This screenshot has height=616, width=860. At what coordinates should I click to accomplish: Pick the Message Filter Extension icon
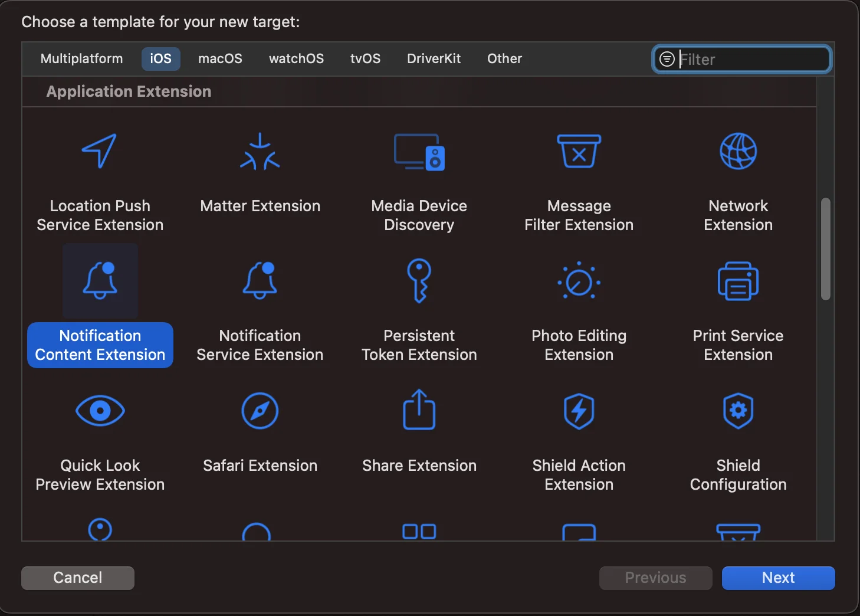(579, 152)
